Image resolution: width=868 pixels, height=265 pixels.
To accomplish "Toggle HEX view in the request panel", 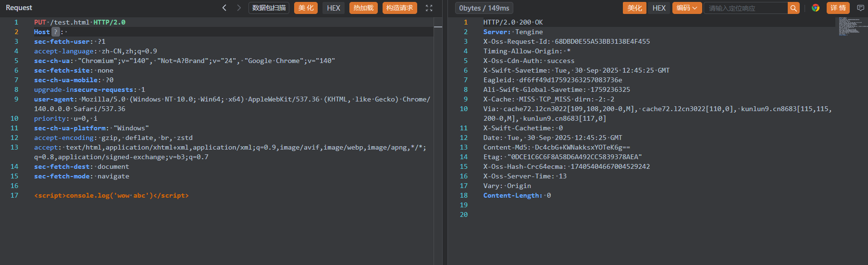I will [334, 8].
